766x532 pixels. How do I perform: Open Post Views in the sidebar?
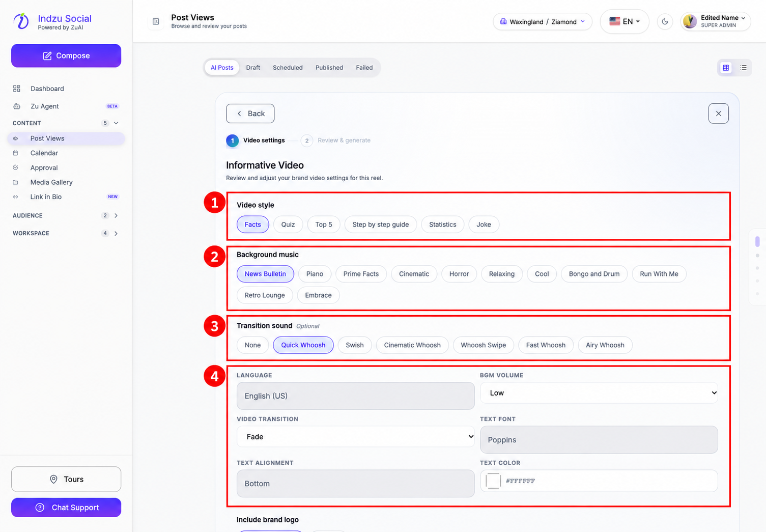pos(66,138)
